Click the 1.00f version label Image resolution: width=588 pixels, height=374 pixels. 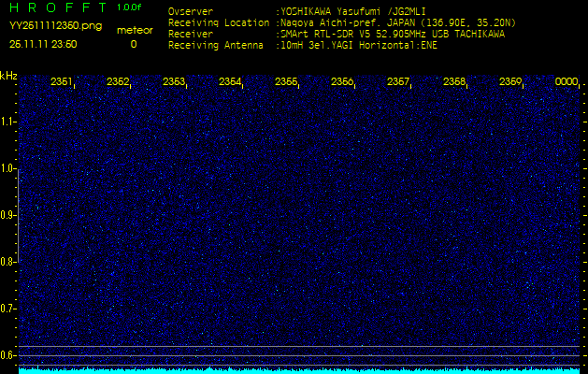pos(129,7)
